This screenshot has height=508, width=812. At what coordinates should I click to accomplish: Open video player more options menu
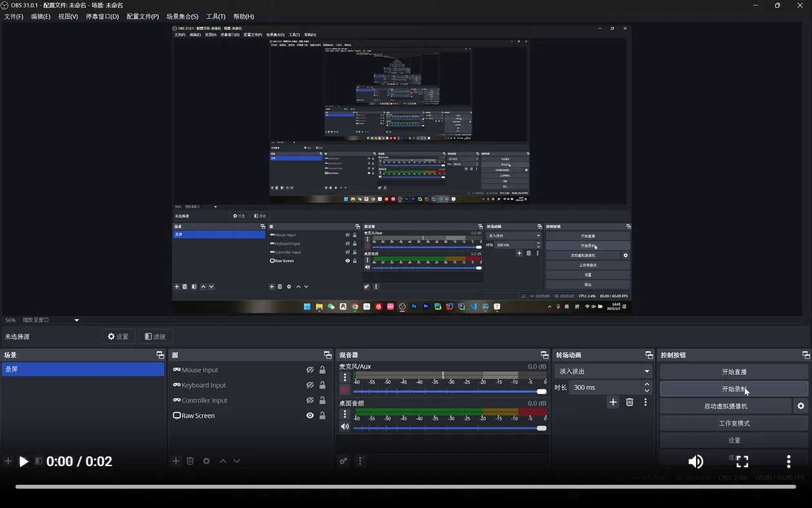point(788,462)
